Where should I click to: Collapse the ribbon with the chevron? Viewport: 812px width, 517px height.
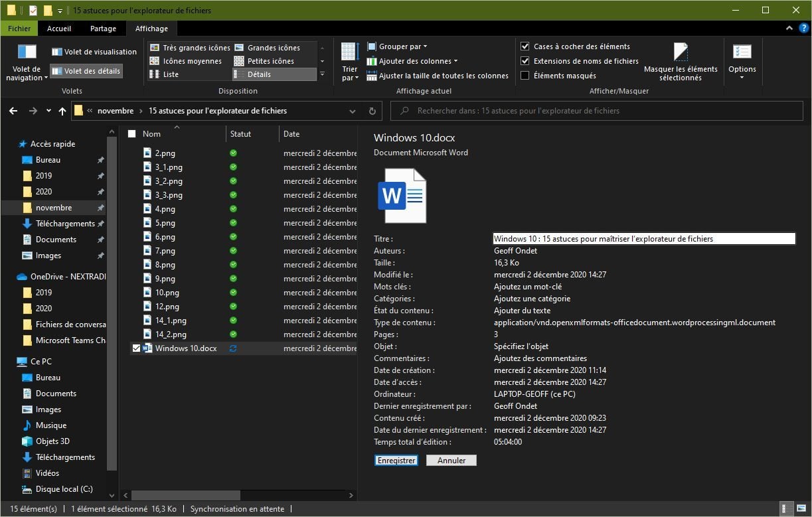[789, 29]
